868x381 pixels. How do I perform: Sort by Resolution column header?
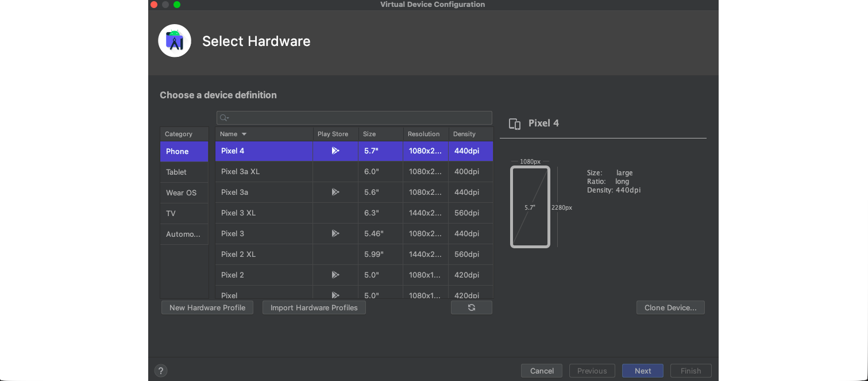(x=426, y=134)
